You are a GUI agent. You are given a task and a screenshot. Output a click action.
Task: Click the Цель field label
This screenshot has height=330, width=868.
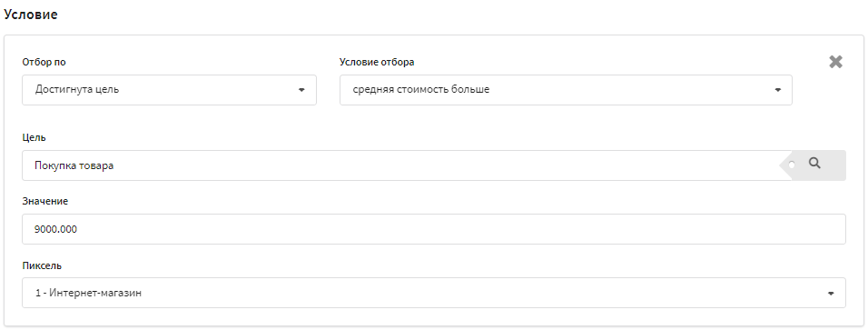34,137
